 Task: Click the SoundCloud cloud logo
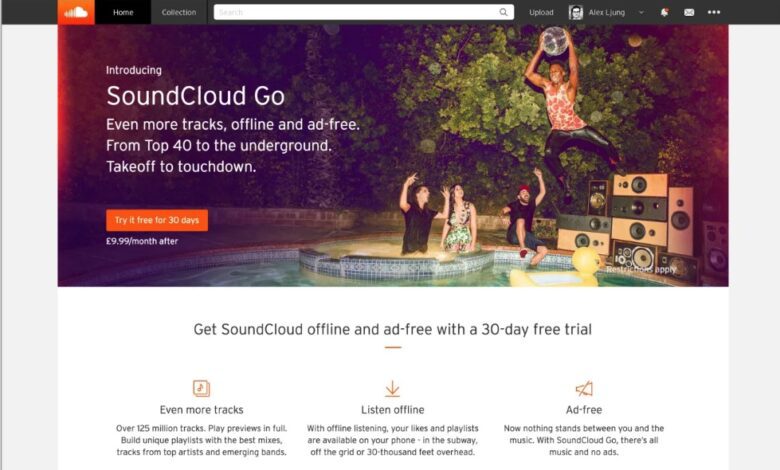(76, 12)
